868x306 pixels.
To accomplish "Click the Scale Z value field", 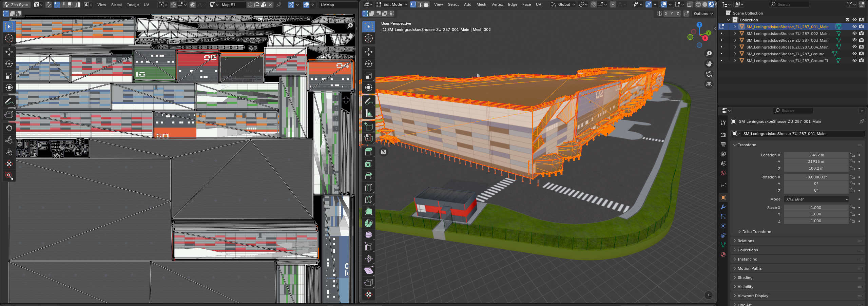I will click(816, 221).
